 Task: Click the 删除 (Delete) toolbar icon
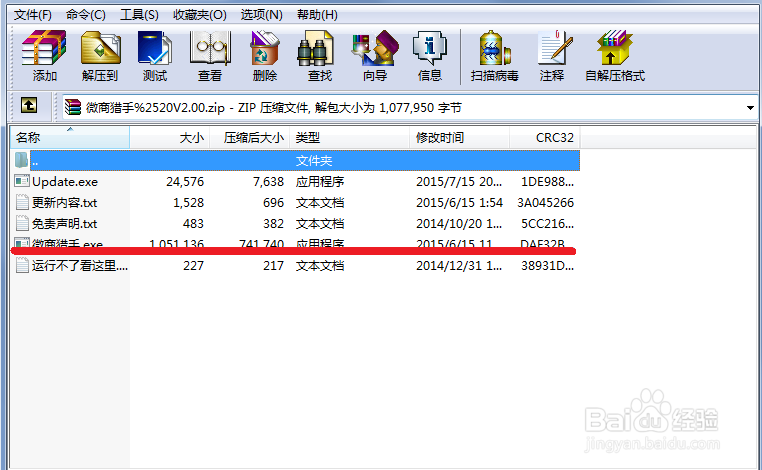(x=265, y=48)
